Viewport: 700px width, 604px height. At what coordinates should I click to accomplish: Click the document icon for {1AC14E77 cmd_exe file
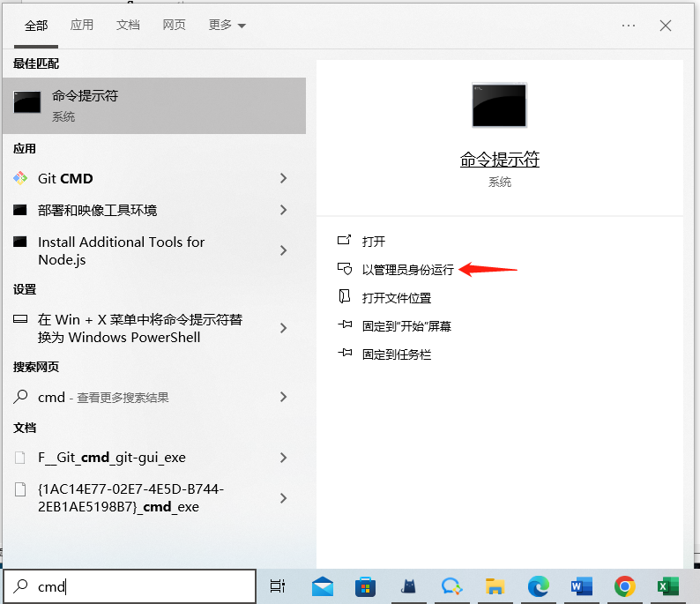coord(19,489)
